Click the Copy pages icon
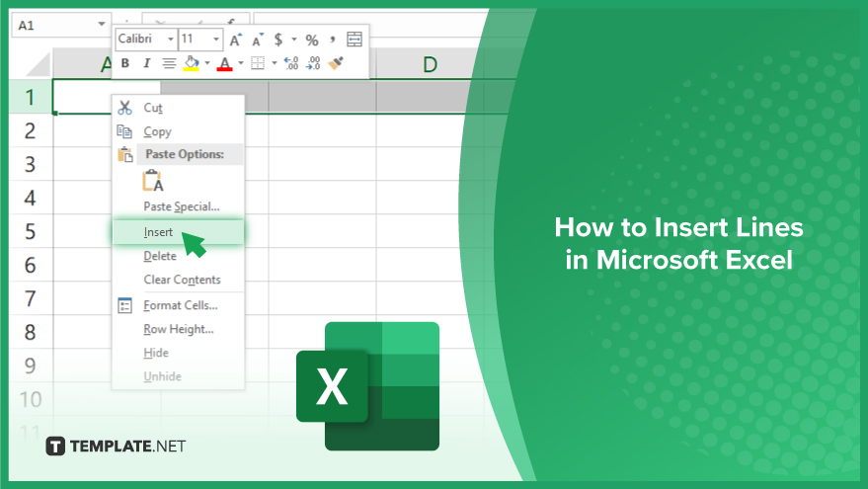Screen dimensions: 868x489 [x=124, y=131]
